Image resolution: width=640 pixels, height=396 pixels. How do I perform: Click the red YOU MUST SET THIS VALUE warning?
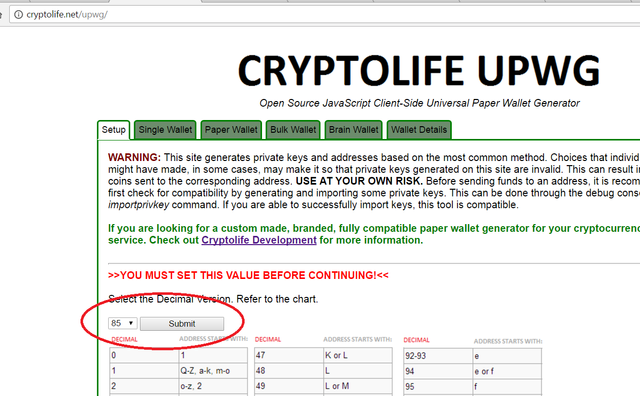248,276
